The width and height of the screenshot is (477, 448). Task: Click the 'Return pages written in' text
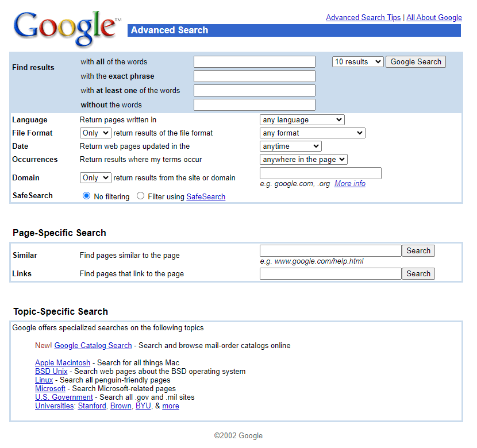coord(118,119)
